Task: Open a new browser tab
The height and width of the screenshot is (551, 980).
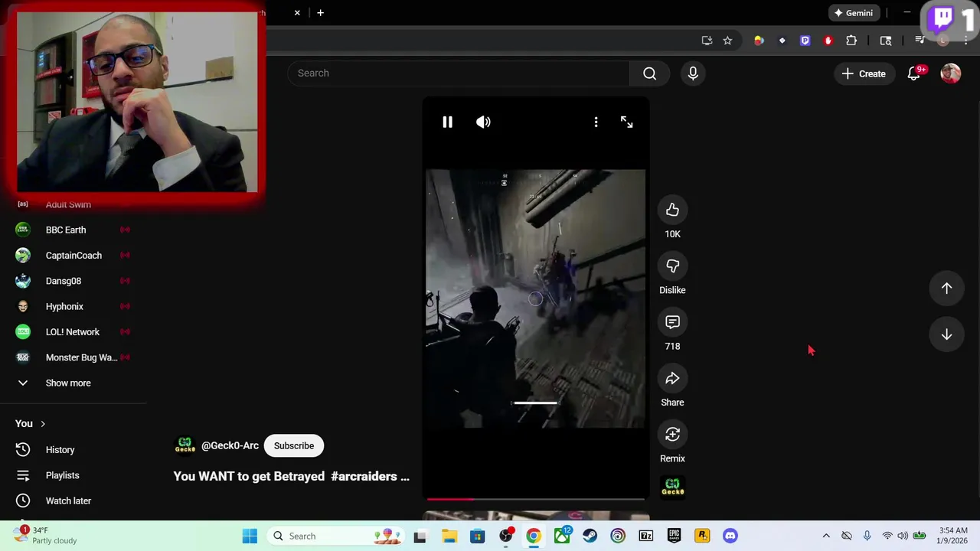Action: pos(320,13)
